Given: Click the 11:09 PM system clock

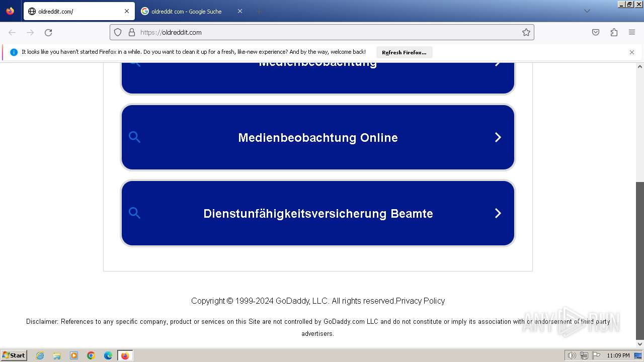Looking at the screenshot, I should [x=618, y=355].
